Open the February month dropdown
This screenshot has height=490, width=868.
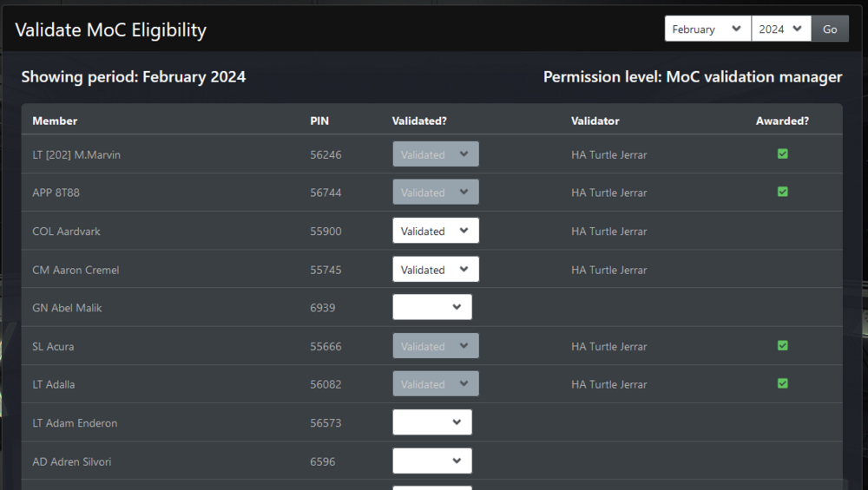[707, 29]
